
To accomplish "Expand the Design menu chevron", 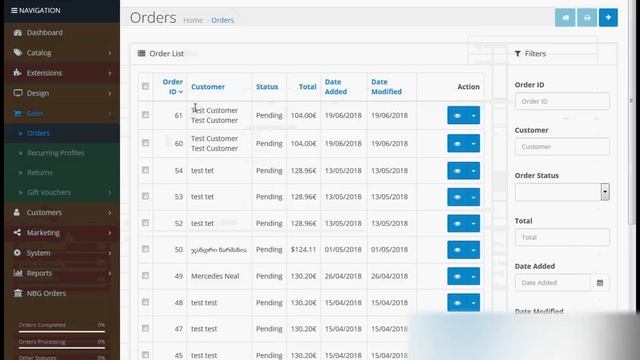I will pos(109,93).
